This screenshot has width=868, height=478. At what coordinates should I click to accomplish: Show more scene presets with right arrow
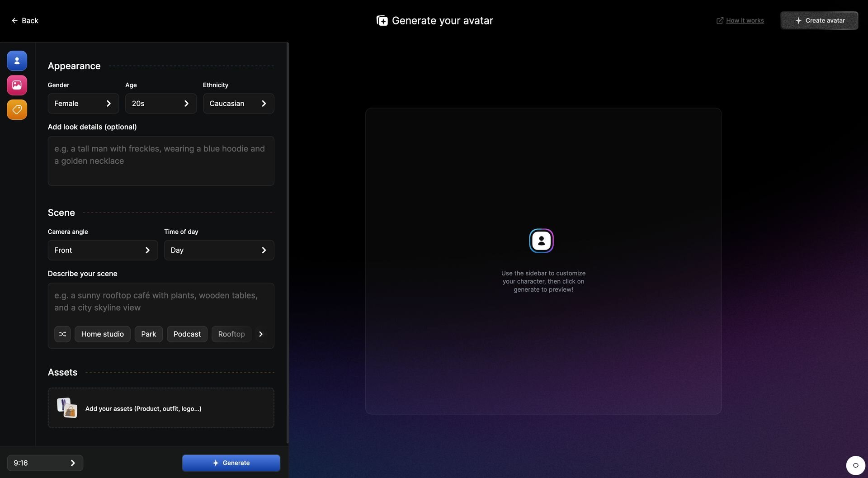[x=261, y=334]
